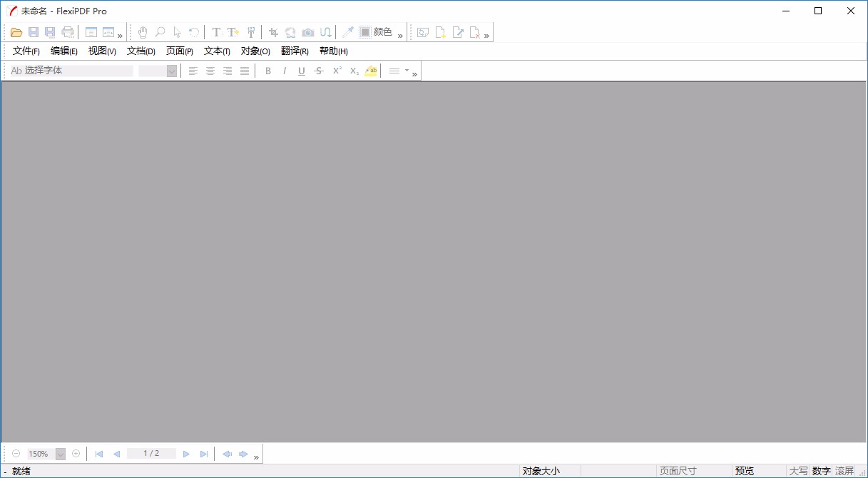Open the 翻译(R) menu
This screenshot has width=868, height=478.
(x=293, y=51)
